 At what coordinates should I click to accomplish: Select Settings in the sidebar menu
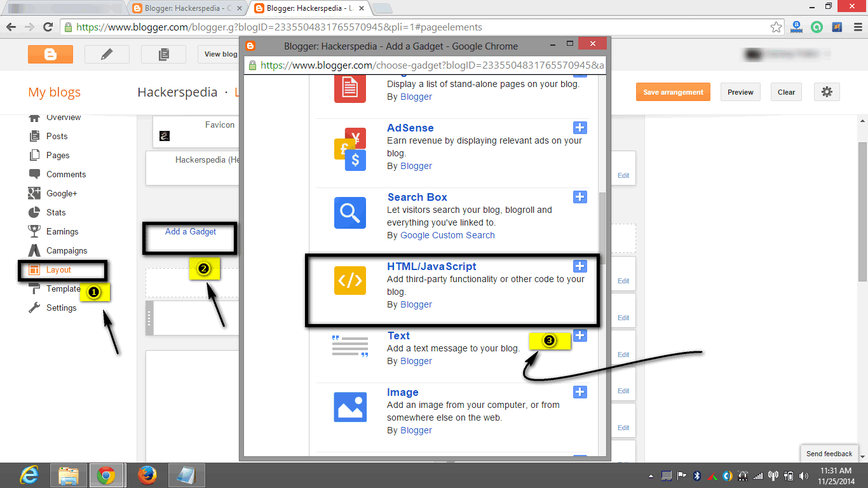tap(61, 308)
